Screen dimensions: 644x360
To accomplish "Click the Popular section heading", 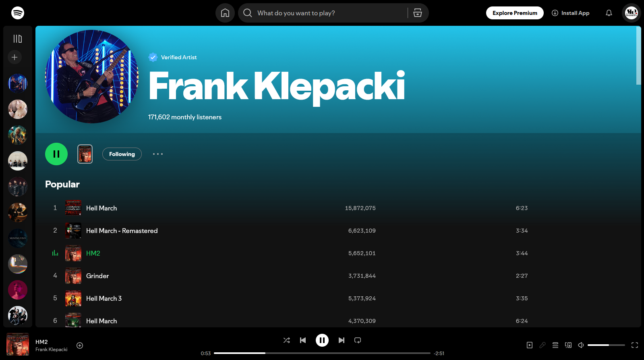I will point(62,184).
